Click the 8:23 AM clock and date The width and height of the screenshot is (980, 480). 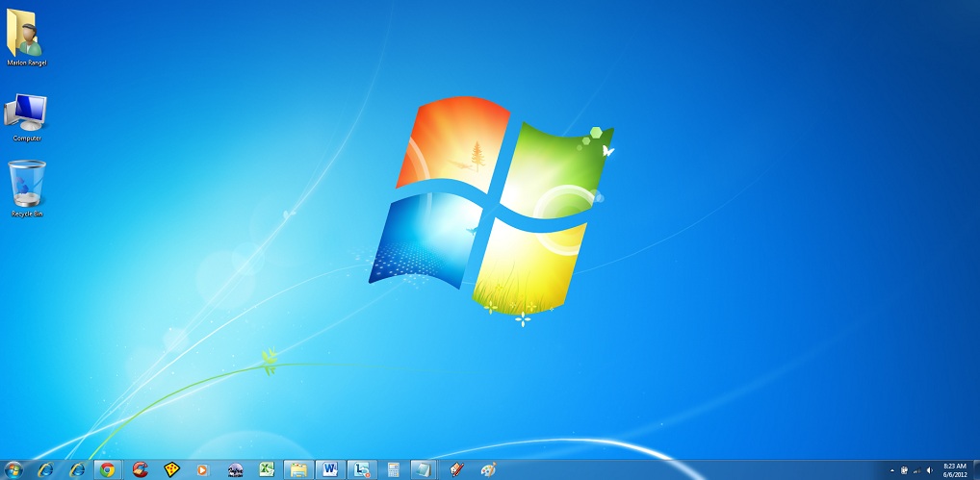pyautogui.click(x=955, y=470)
